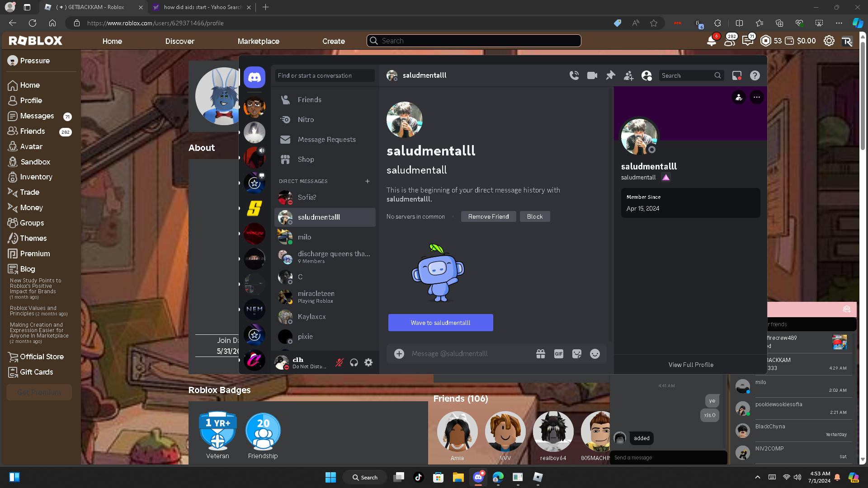Open the Roblox Create tab
Viewport: 868px width, 488px height.
(x=334, y=41)
